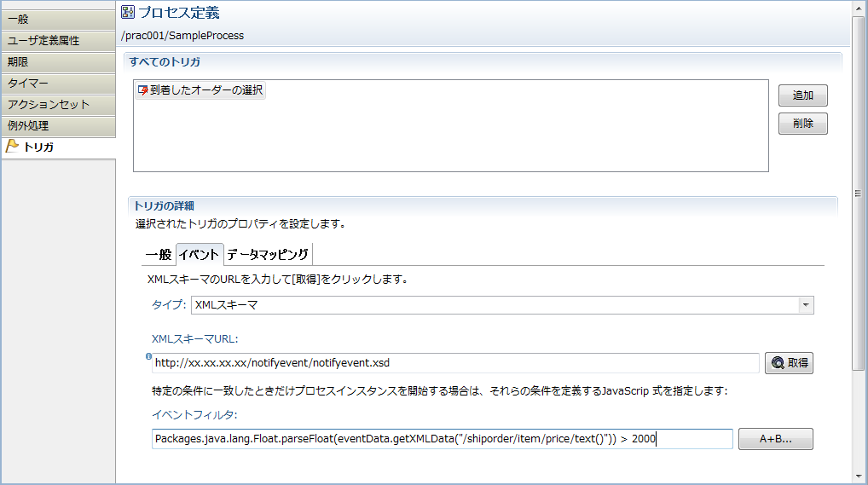Click the vertical scrollbar thumb

tap(858, 193)
